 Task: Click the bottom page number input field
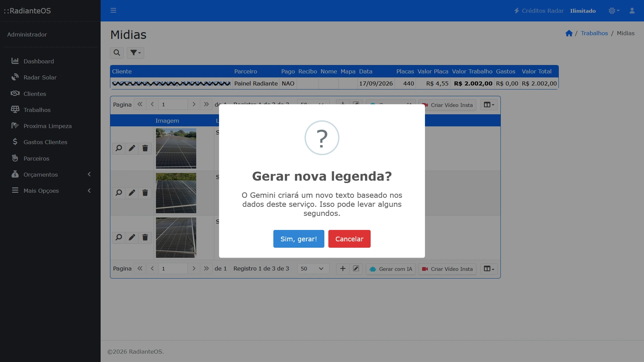(173, 268)
